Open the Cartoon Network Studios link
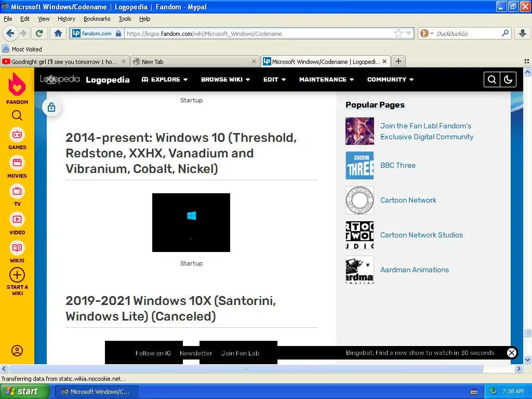The image size is (532, 399). (x=421, y=235)
